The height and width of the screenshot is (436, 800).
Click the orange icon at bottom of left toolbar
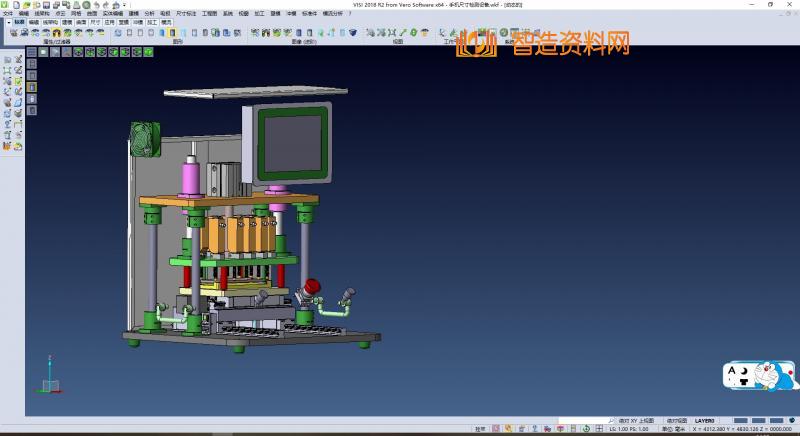[7, 146]
